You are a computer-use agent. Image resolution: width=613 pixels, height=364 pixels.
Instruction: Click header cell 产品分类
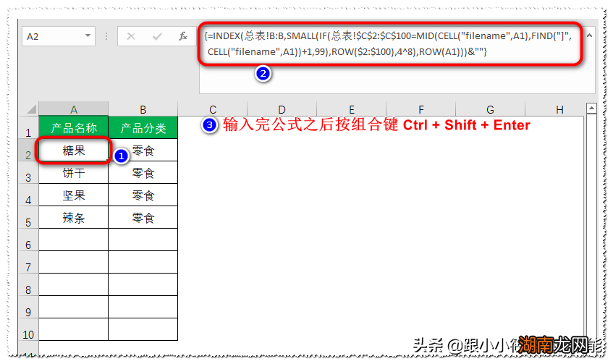[x=143, y=127]
